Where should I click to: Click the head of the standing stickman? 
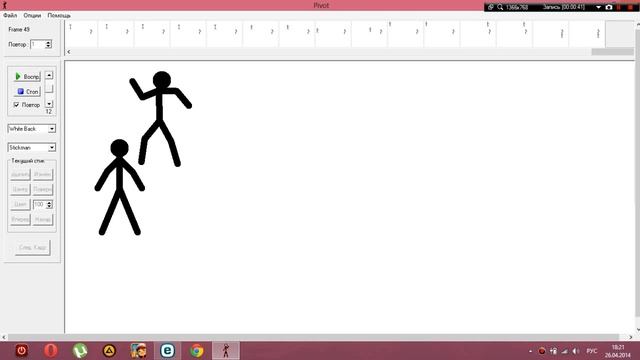point(120,148)
